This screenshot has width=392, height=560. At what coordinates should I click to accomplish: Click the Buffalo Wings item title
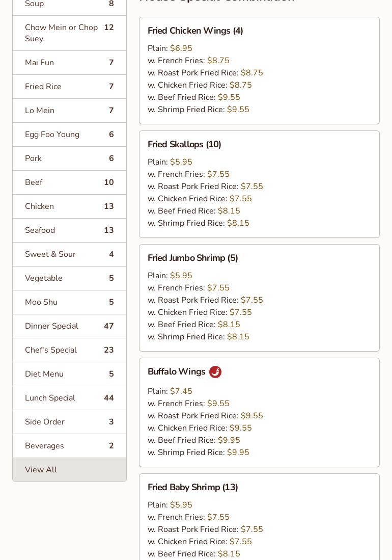coord(176,372)
